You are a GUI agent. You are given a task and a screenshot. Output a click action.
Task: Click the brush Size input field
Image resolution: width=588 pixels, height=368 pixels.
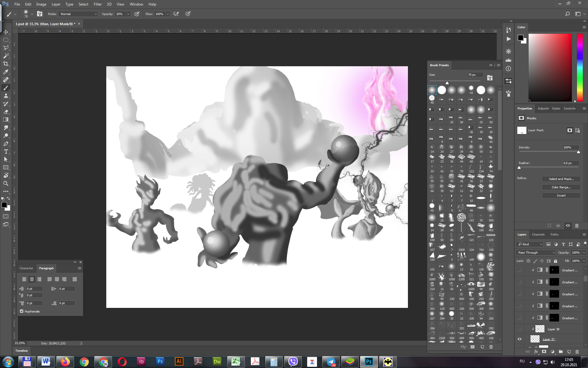pos(475,75)
